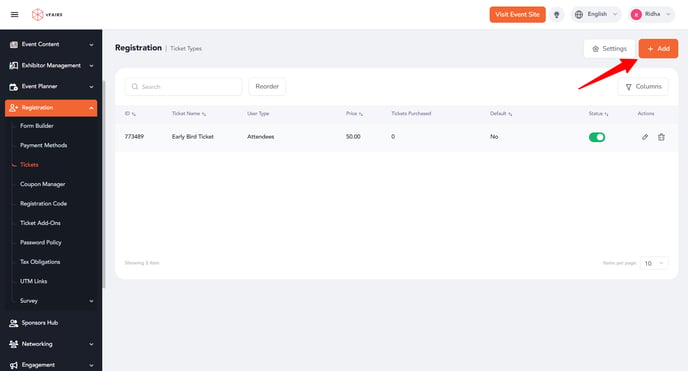Open the Ridha user account dropdown

click(651, 14)
